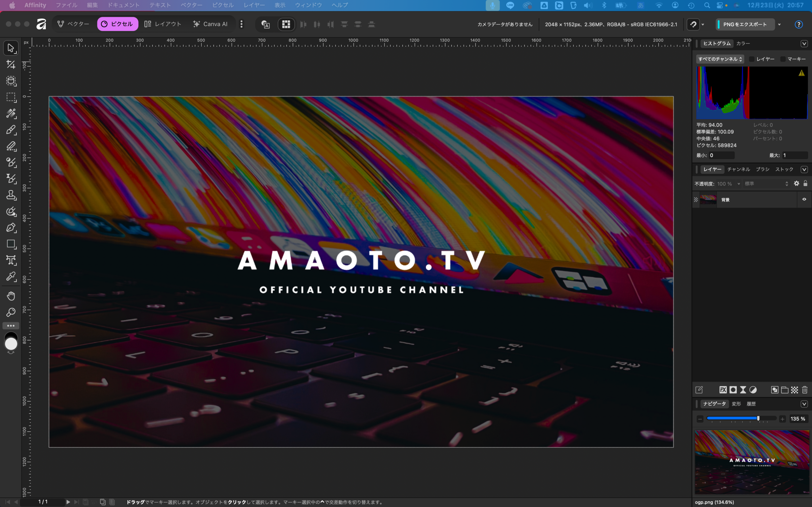Viewport: 812px width, 507px height.
Task: Choose the Color Picker eyedropper tool
Action: tap(11, 277)
